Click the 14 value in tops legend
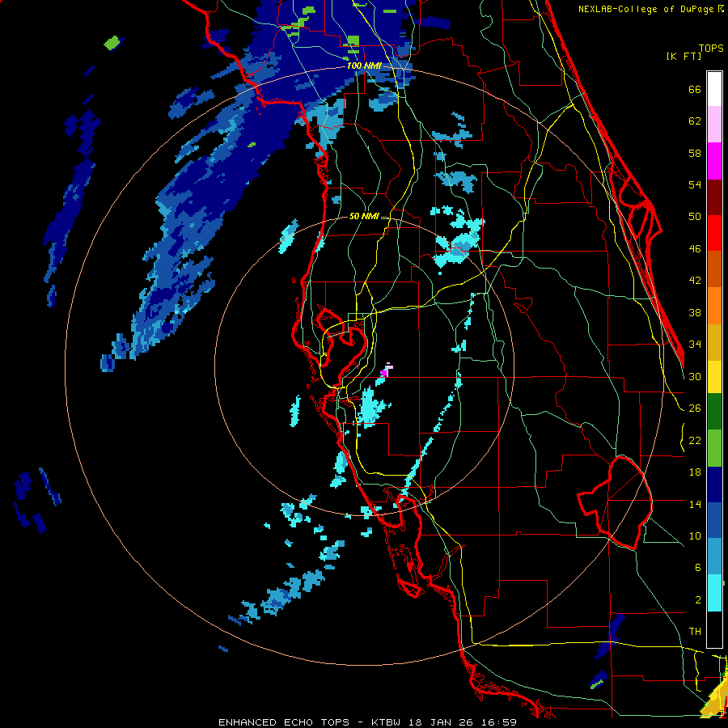 tap(695, 504)
